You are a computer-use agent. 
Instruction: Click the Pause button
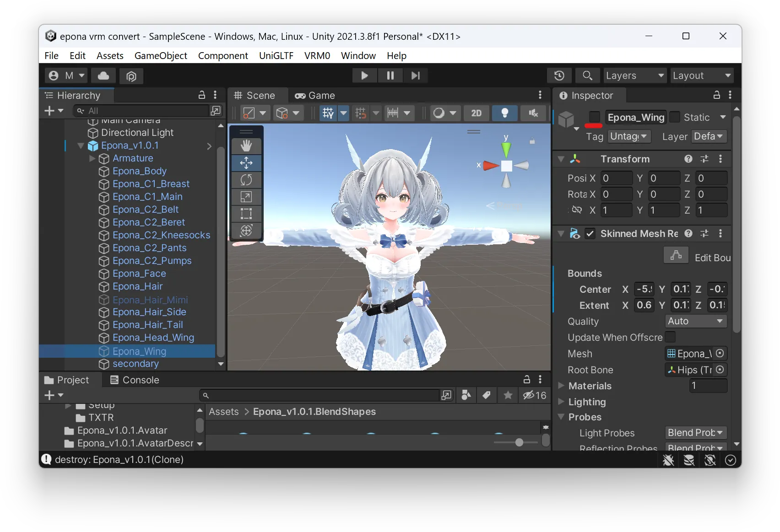(x=390, y=75)
